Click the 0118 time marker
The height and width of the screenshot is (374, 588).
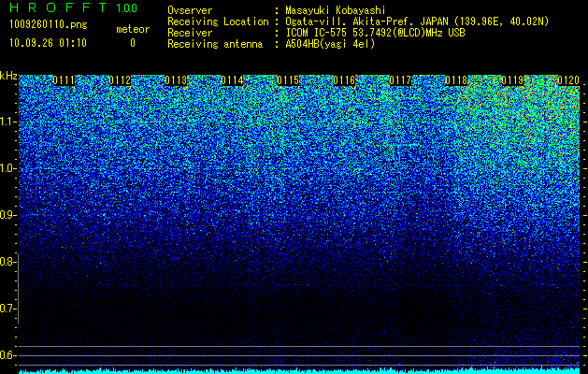456,80
